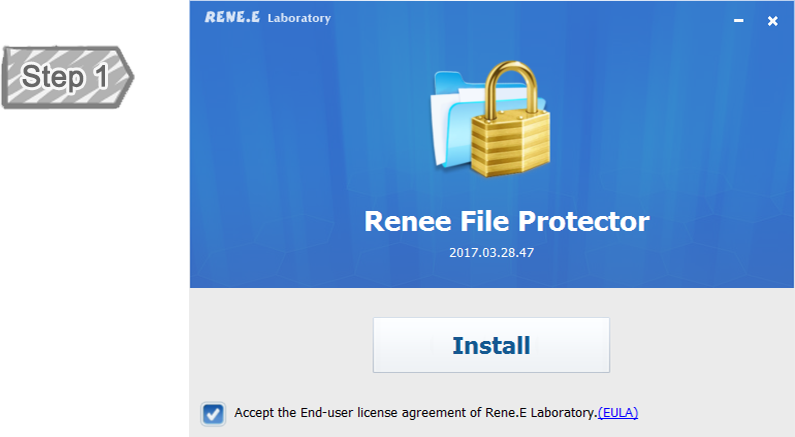Click the version number 2017.03.28.47
795x437 pixels.
click(x=491, y=253)
